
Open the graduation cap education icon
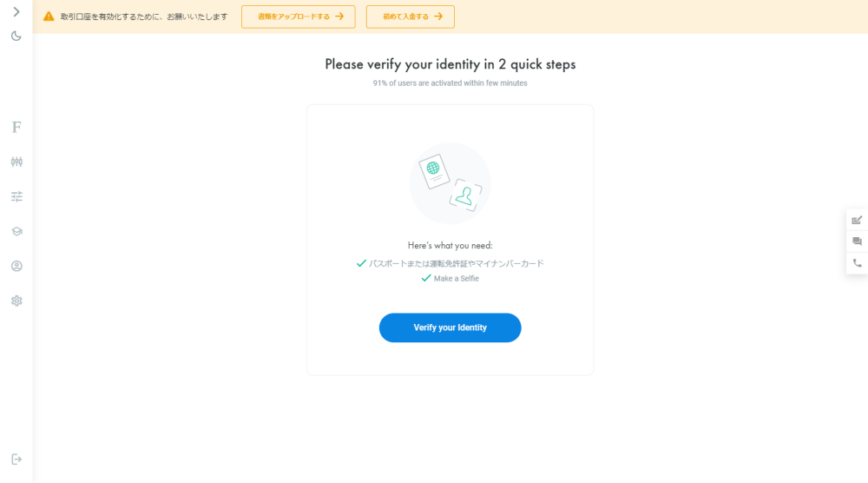tap(16, 232)
